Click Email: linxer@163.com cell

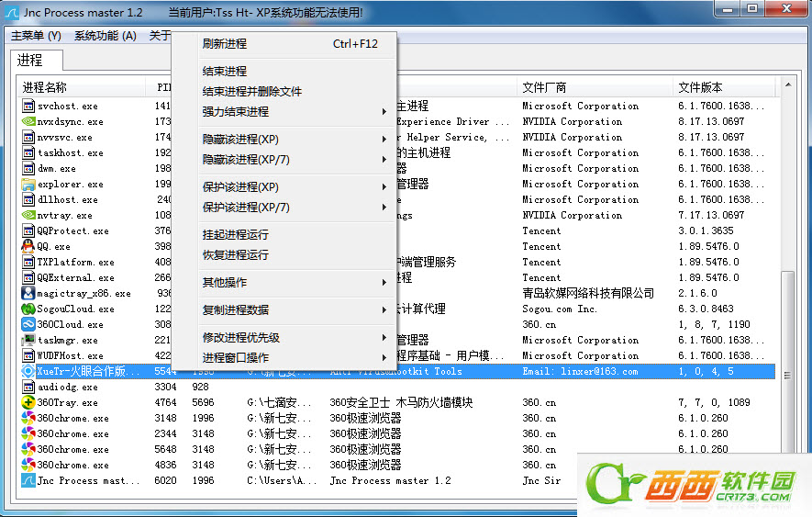580,371
